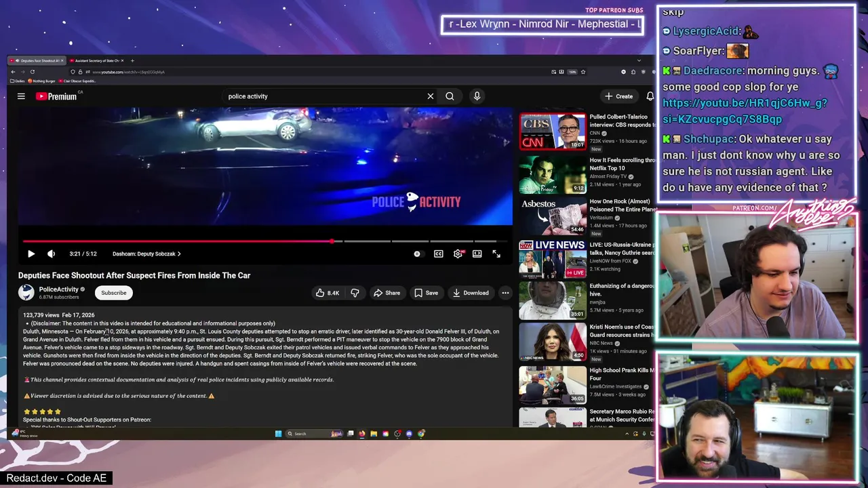Image resolution: width=868 pixels, height=488 pixels.
Task: Open YouTube hamburger guide menu
Action: point(21,96)
